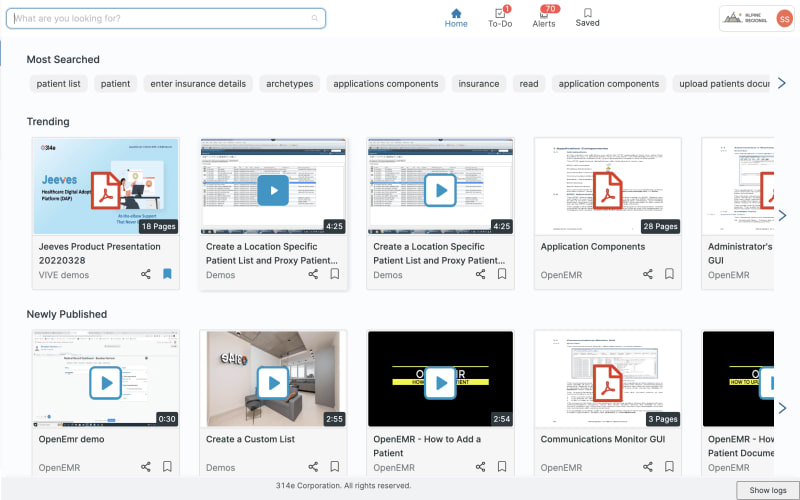Viewport: 800px width, 500px height.
Task: Open the SS user avatar menu
Action: coord(784,19)
